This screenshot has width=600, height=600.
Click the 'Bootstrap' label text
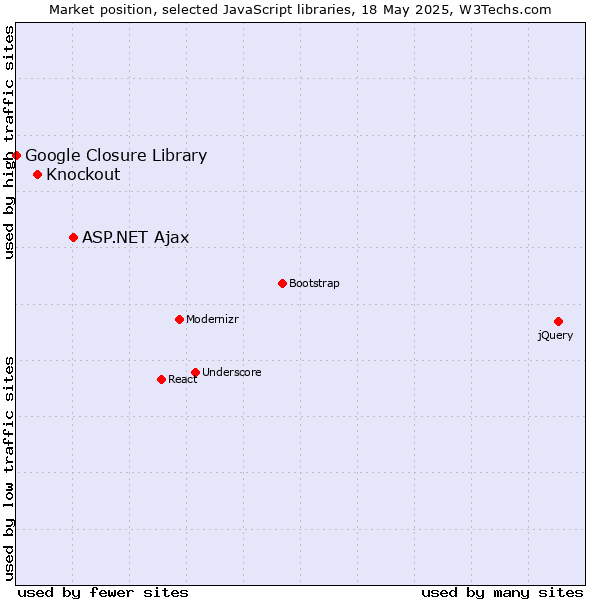[x=314, y=284]
